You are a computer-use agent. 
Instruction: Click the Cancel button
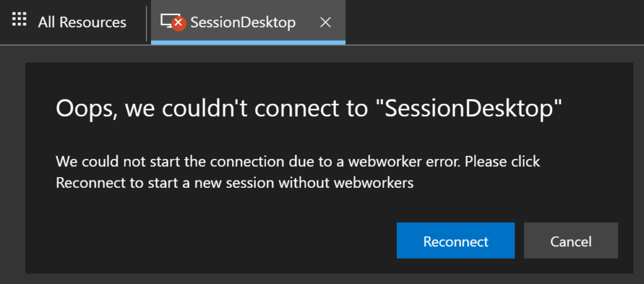[571, 241]
